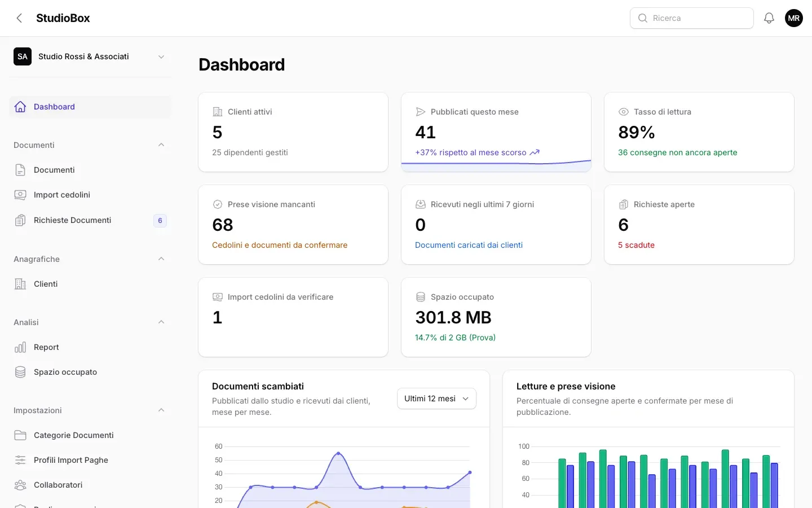Click the Dashboard home icon
812x508 pixels.
(x=20, y=107)
